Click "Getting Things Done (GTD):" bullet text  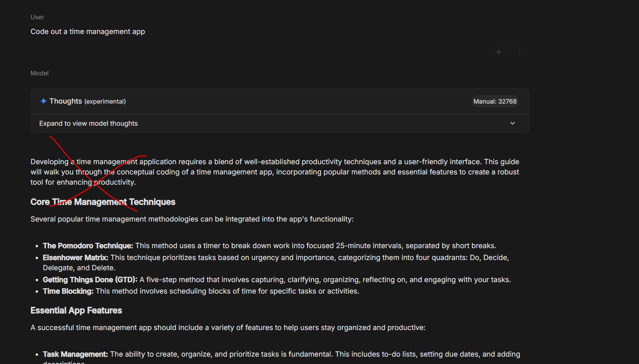[x=90, y=280]
